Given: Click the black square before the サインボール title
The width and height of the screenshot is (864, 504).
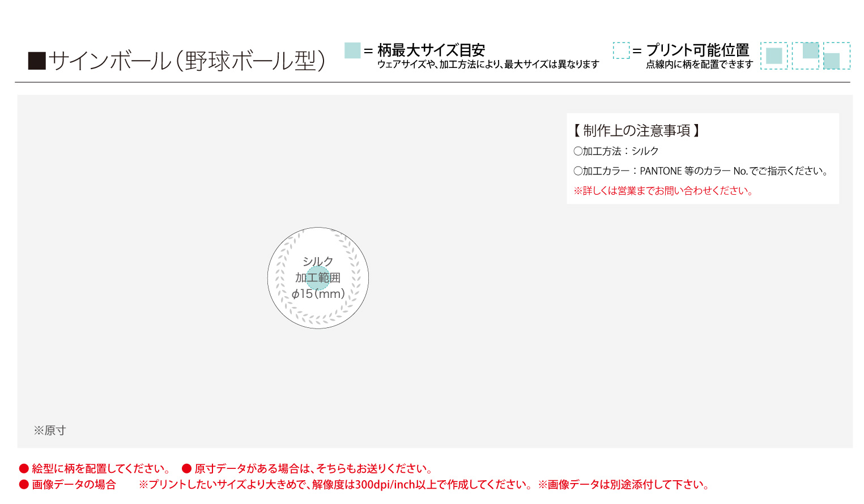Looking at the screenshot, I should pyautogui.click(x=37, y=61).
